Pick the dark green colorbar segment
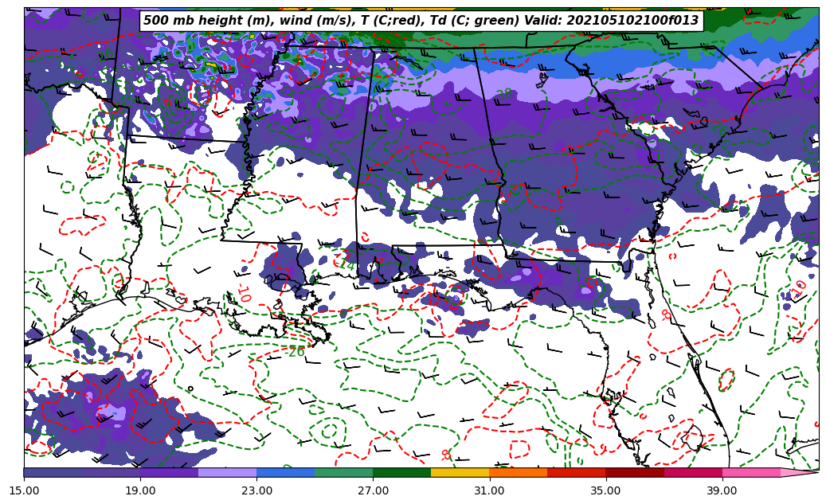Image resolution: width=826 pixels, height=504 pixels. click(401, 472)
